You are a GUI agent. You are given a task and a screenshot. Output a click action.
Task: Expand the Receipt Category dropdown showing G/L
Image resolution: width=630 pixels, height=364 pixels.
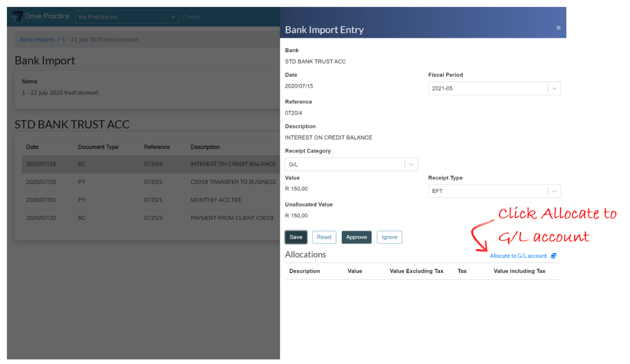coord(351,164)
